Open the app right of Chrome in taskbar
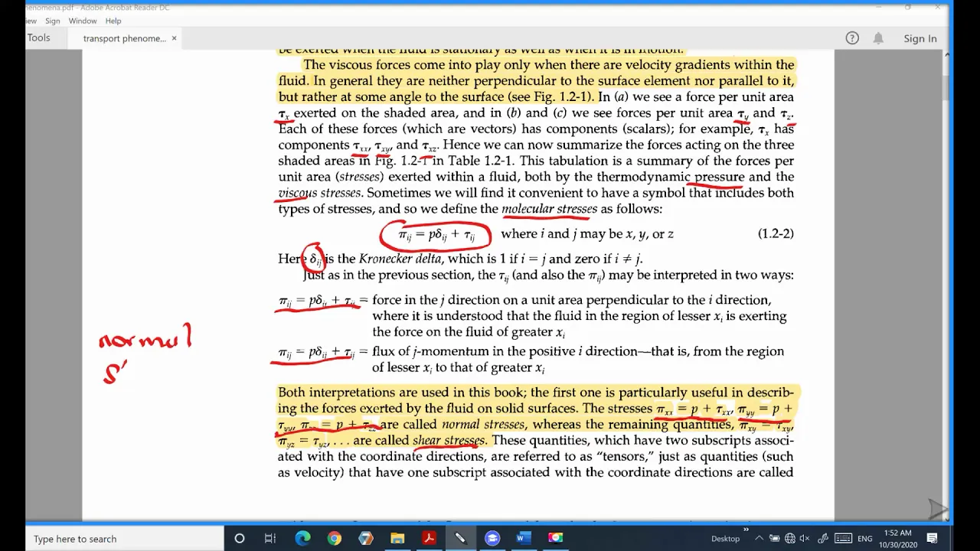Image resolution: width=980 pixels, height=551 pixels. tap(366, 539)
